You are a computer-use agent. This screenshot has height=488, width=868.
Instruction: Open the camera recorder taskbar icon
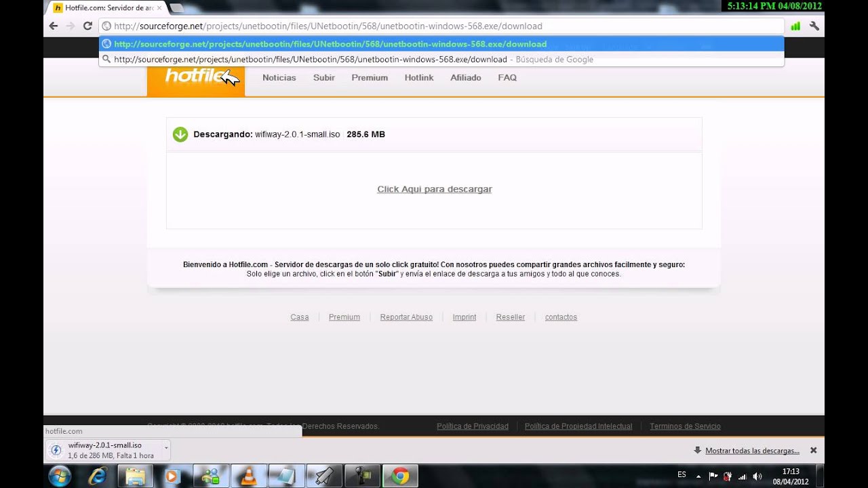362,476
